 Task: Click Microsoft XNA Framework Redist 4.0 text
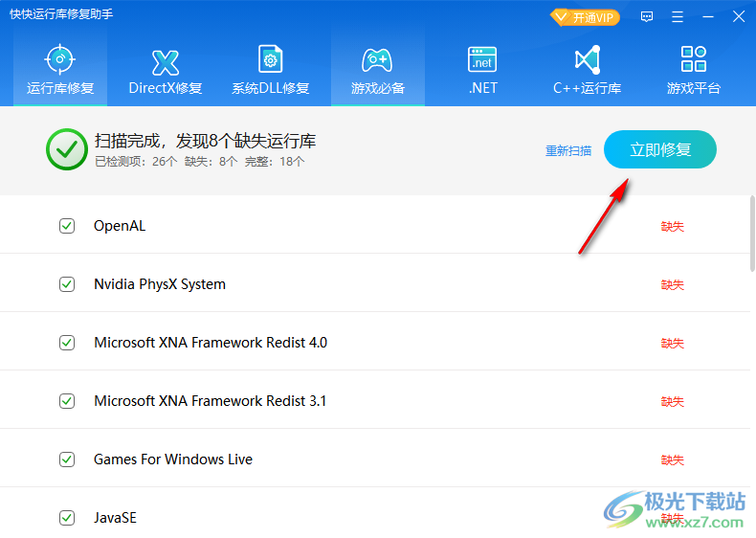tap(211, 343)
